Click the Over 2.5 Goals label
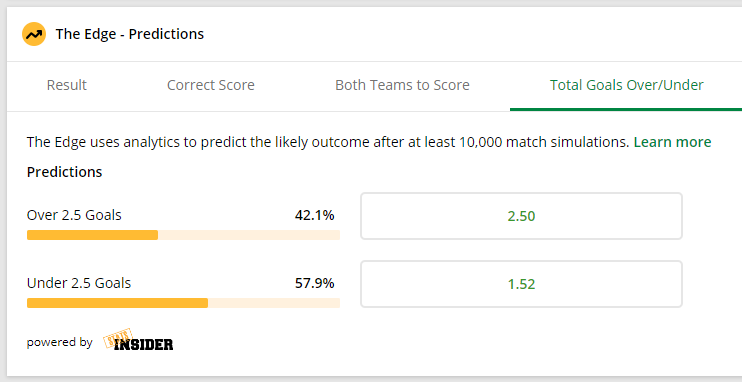The width and height of the screenshot is (742, 382). pos(74,215)
